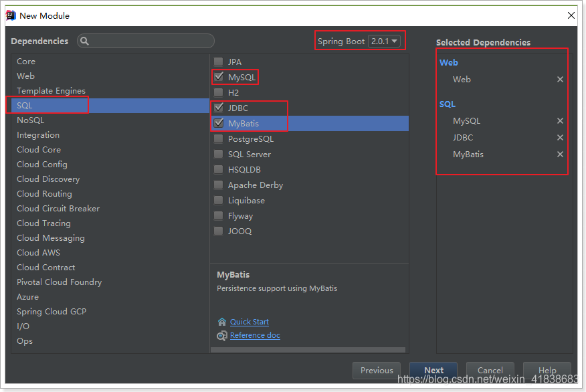Select Cloud Routing category

click(110, 194)
